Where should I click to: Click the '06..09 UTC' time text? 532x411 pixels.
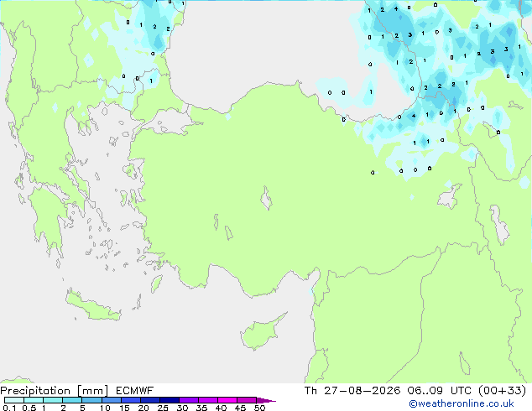[x=440, y=391]
